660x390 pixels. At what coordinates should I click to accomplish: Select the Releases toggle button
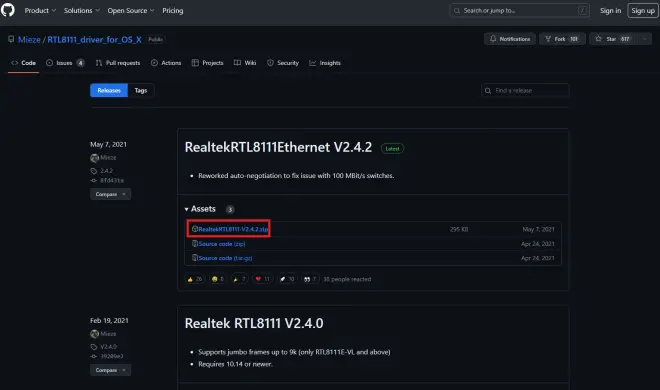[x=109, y=90]
